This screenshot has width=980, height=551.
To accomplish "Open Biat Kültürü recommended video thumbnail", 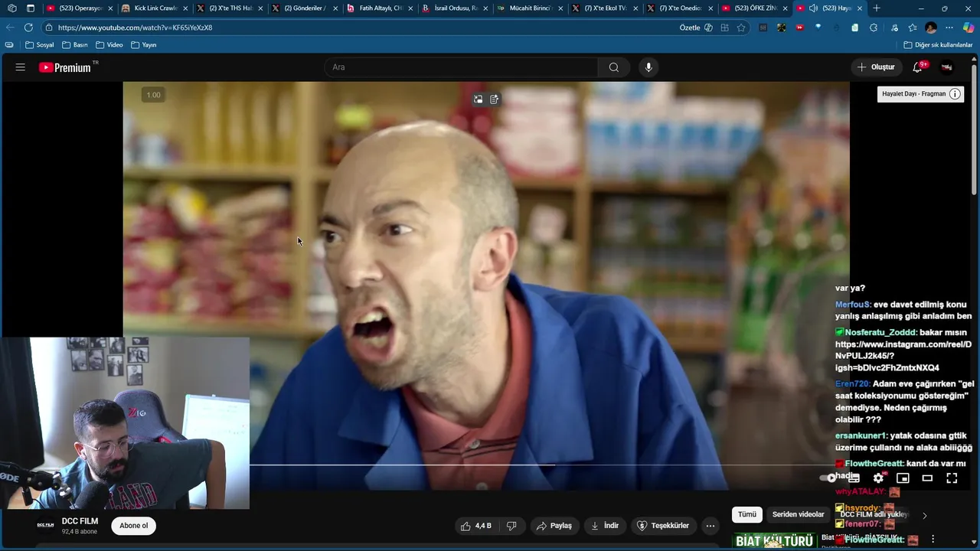I will [775, 540].
